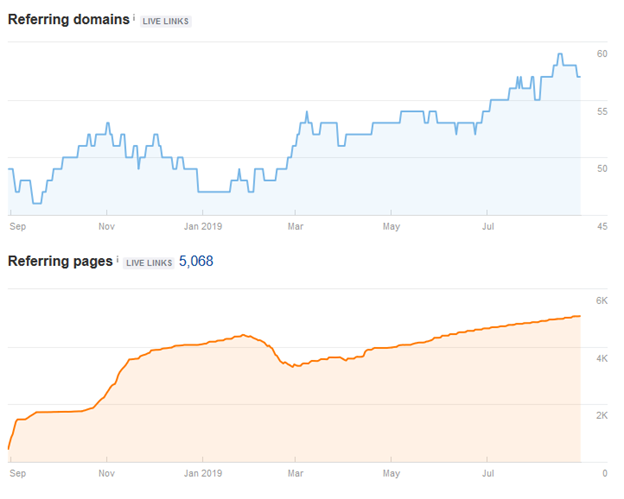Click the orange line's lowest dip near March
This screenshot has width=624, height=499.
[293, 366]
